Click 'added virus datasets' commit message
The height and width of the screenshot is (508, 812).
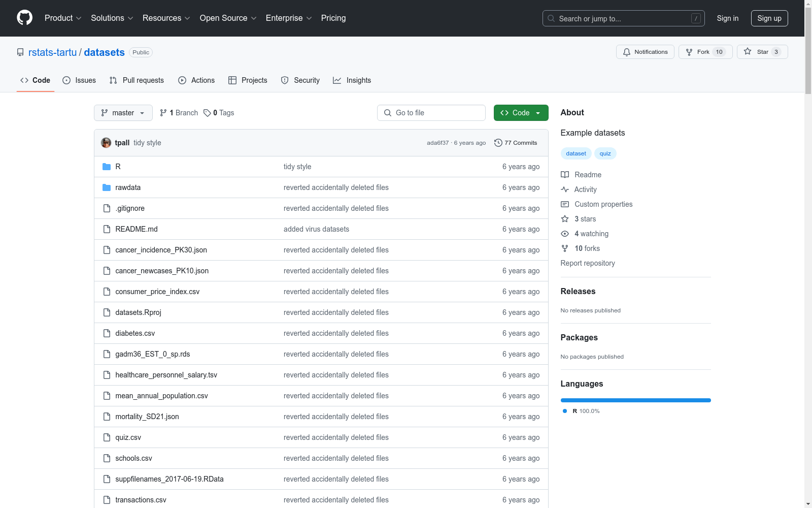coord(316,229)
